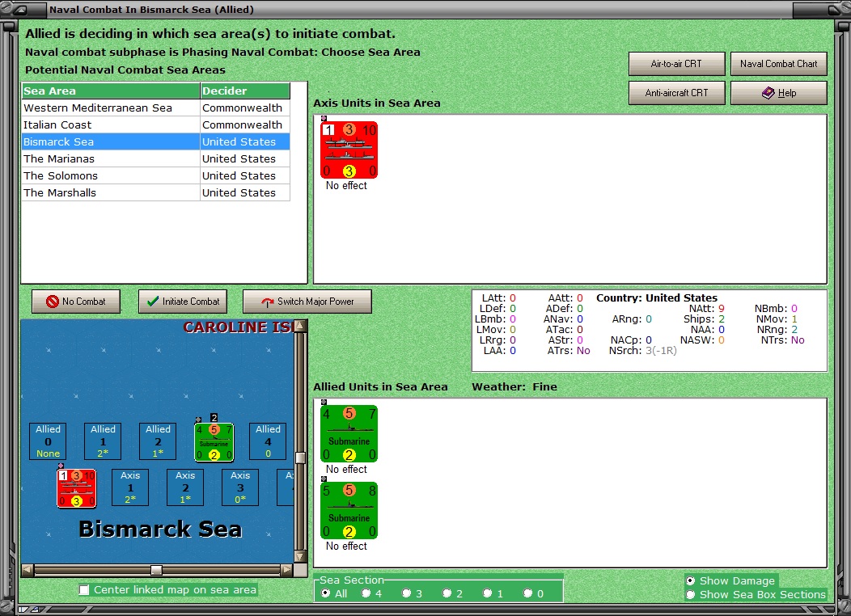The image size is (851, 616).
Task: Click the map's scroll right arrow
Action: (286, 570)
